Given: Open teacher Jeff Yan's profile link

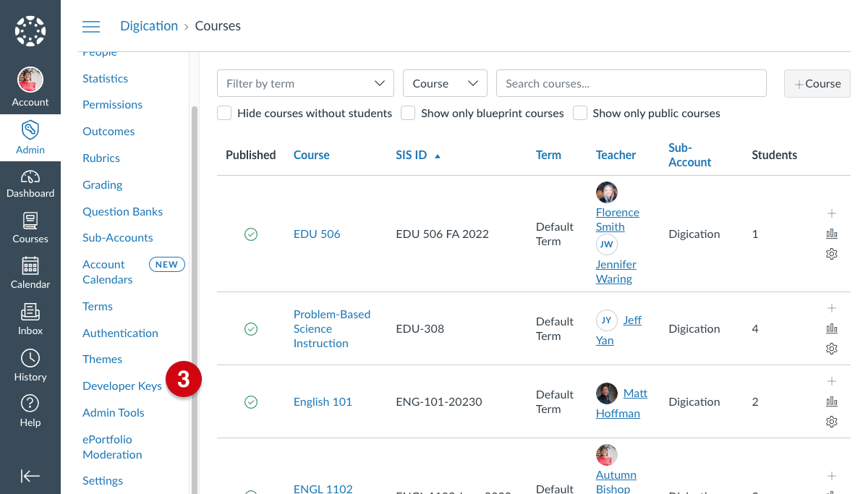Looking at the screenshot, I should 619,330.
